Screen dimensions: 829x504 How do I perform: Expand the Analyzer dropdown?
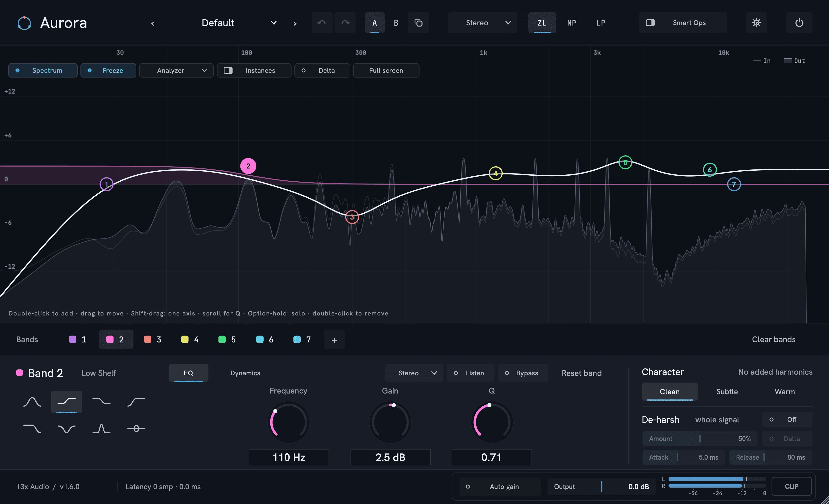click(176, 71)
